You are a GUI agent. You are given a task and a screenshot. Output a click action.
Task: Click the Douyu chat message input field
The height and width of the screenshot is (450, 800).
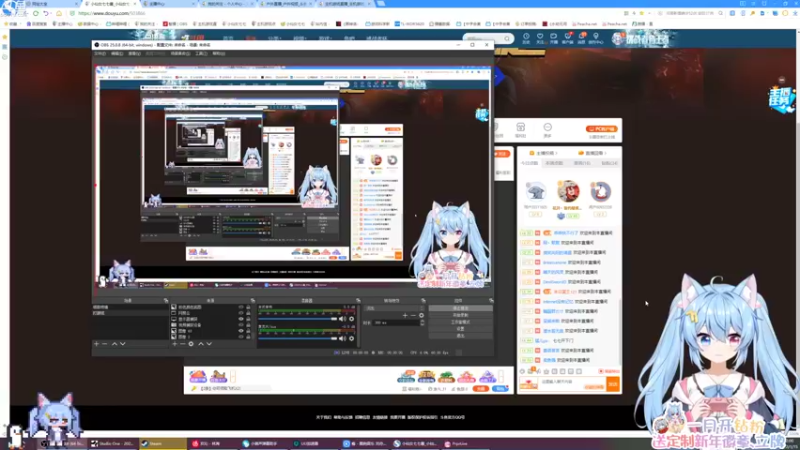tap(572, 384)
